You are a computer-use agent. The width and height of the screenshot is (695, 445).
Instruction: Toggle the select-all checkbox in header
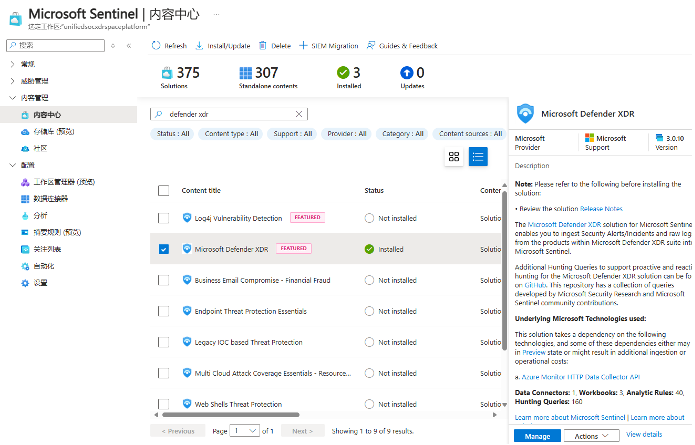click(x=164, y=191)
